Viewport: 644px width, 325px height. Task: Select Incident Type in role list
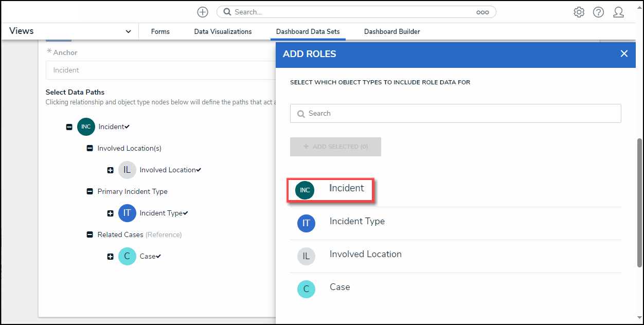pyautogui.click(x=357, y=222)
